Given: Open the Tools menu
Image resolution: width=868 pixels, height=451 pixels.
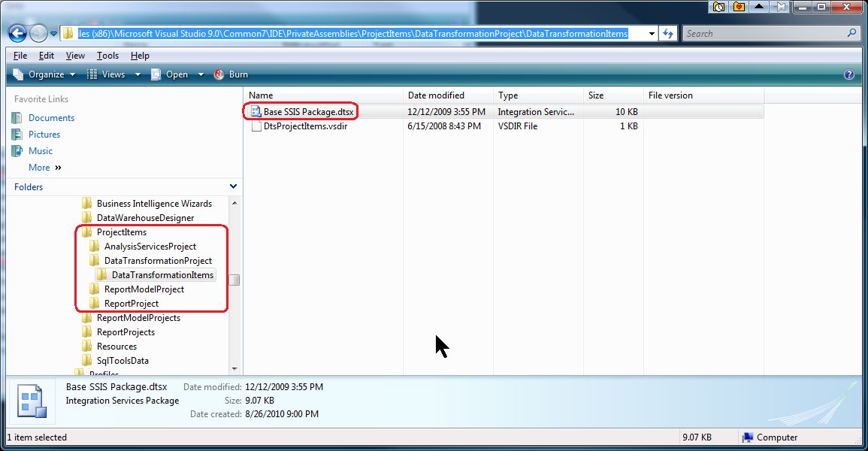Looking at the screenshot, I should [107, 56].
